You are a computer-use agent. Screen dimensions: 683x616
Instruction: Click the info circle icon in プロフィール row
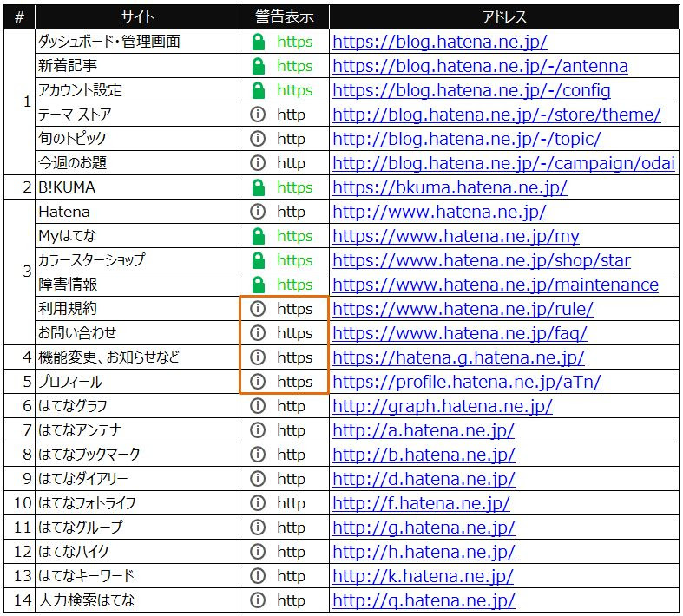point(258,382)
